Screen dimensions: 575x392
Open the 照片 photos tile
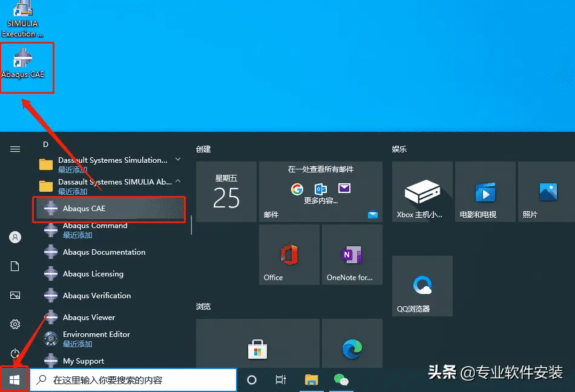pyautogui.click(x=547, y=192)
